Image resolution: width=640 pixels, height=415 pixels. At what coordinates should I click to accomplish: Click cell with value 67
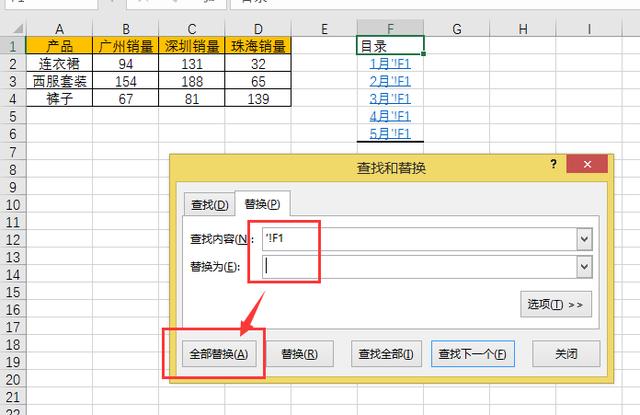126,99
